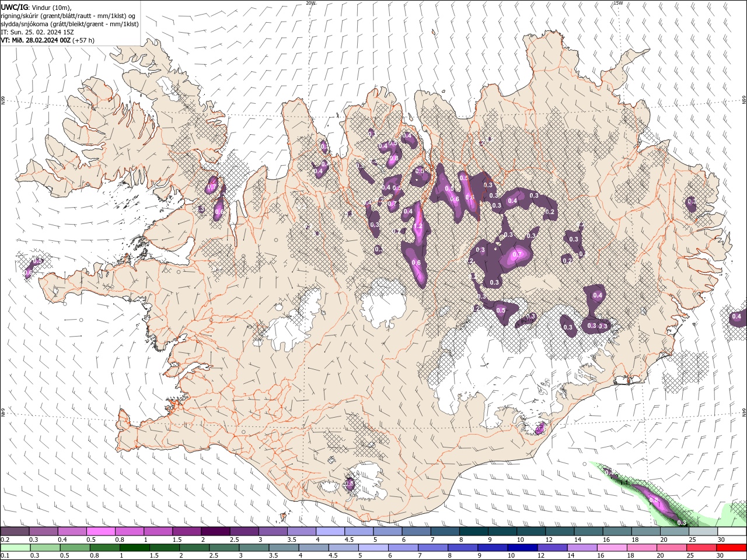
Task: Pick the 2 darkest purple swatch, upper legend row
Action: coord(215,531)
